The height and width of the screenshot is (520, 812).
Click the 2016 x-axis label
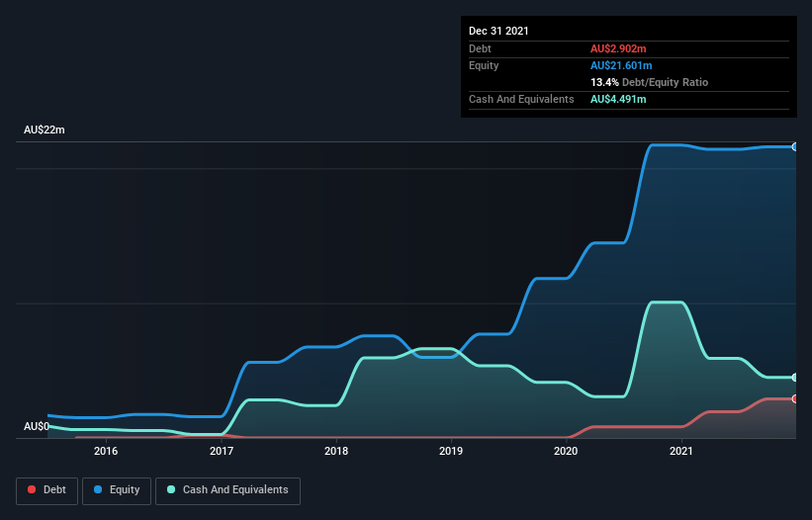pyautogui.click(x=106, y=451)
